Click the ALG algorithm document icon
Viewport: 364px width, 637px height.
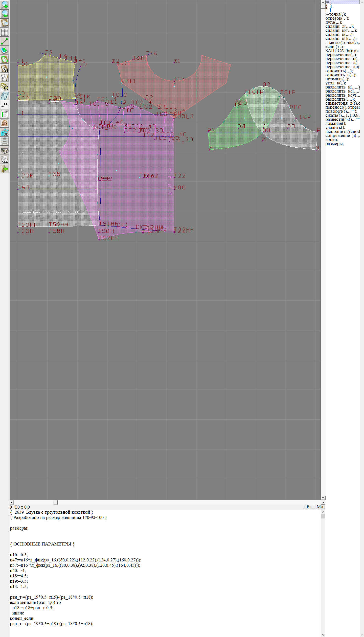pos(5,160)
